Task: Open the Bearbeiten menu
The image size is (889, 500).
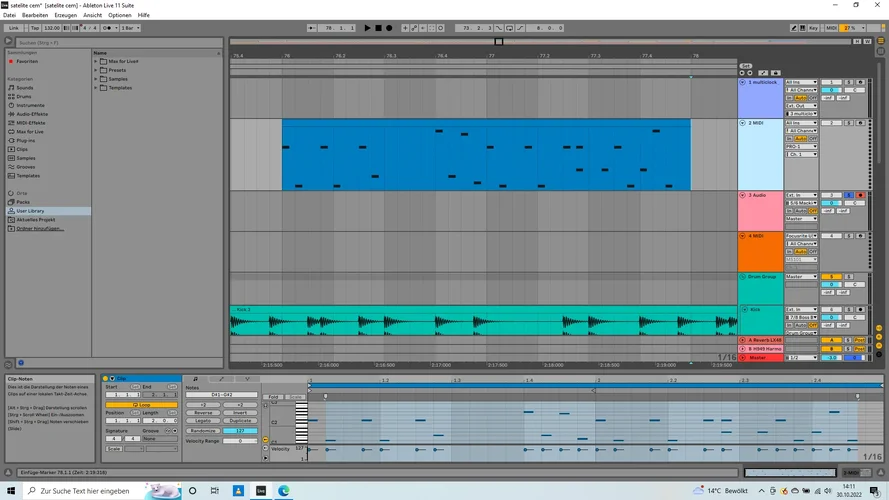Action: point(35,15)
